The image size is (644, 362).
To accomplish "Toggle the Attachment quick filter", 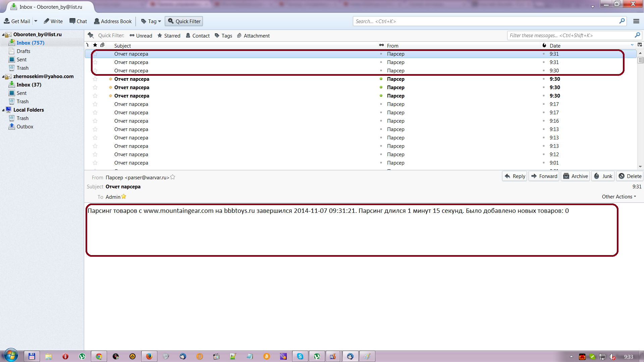I will click(253, 36).
